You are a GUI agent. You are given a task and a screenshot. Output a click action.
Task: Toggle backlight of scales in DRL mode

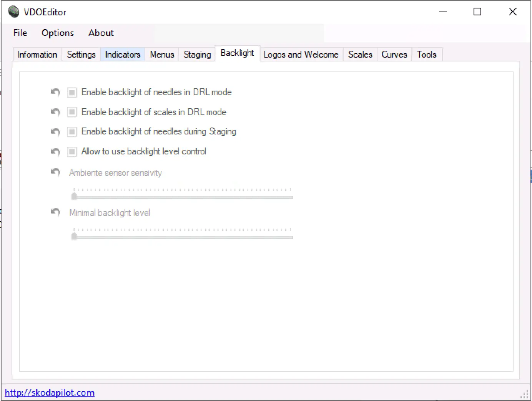pyautogui.click(x=72, y=112)
